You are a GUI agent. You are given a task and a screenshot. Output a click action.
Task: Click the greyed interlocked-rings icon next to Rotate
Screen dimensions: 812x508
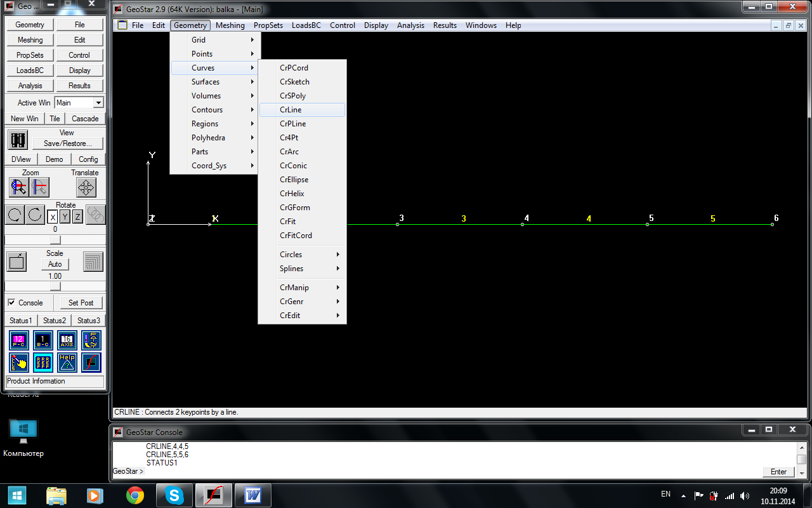tap(95, 215)
